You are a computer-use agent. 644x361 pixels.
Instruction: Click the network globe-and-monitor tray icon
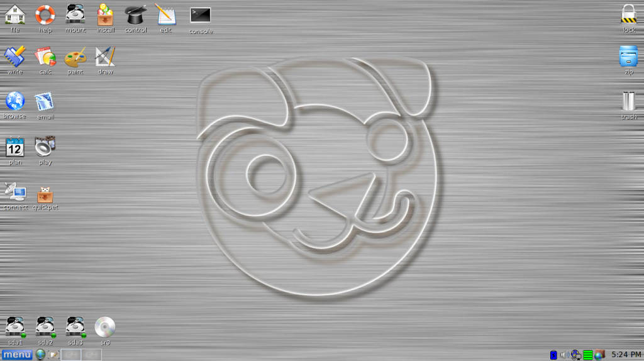pos(576,355)
